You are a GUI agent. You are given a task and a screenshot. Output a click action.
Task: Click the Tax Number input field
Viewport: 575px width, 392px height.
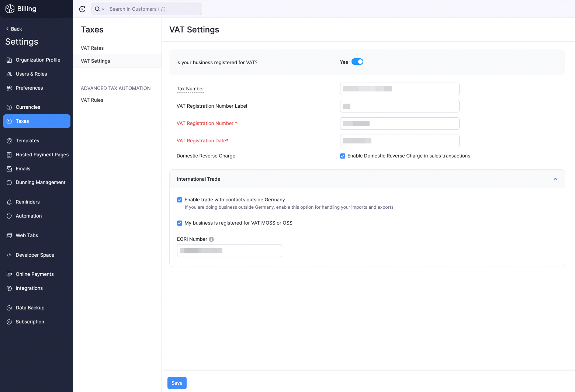tap(399, 89)
